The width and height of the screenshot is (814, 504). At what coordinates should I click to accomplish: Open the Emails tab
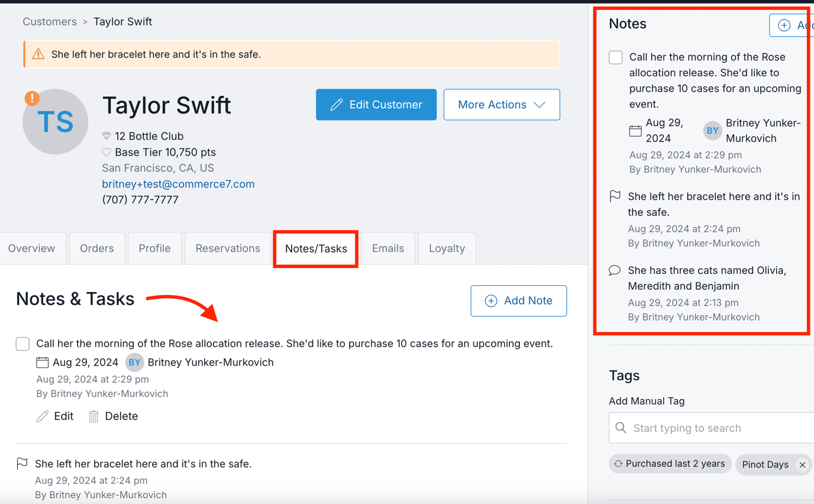(x=388, y=248)
